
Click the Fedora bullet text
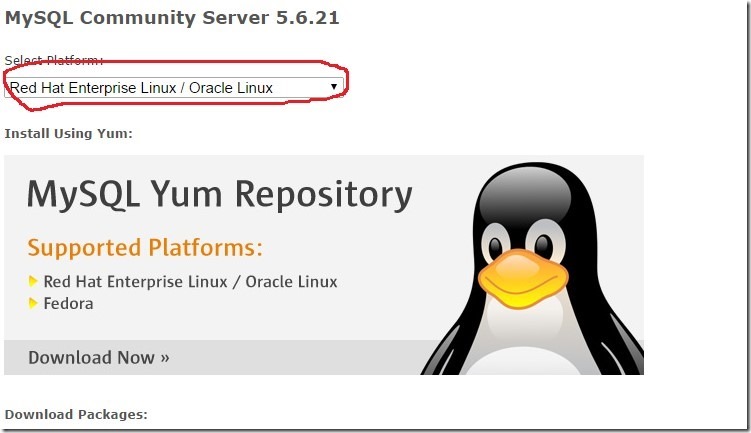click(x=68, y=304)
